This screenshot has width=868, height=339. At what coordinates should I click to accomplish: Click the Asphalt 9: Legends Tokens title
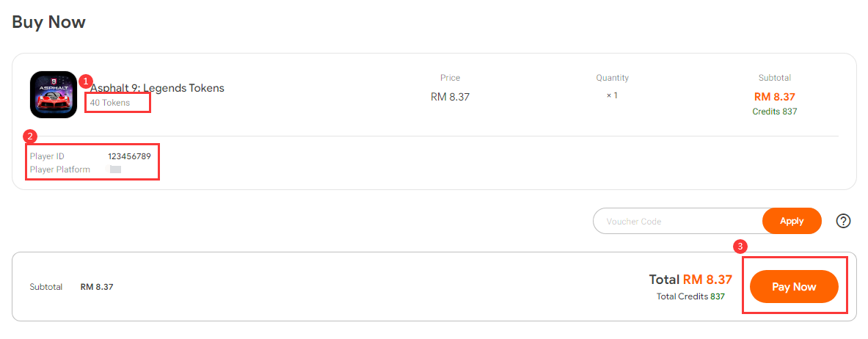pos(157,88)
